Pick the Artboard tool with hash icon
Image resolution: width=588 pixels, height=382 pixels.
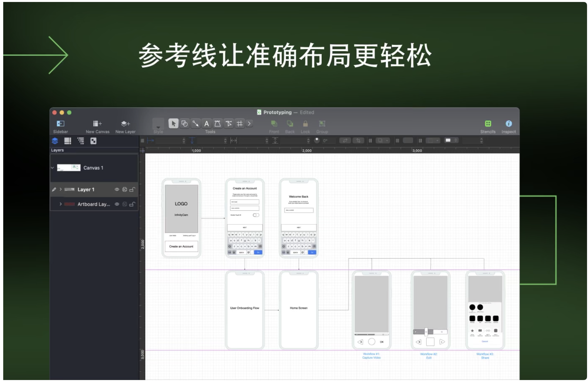click(x=240, y=124)
